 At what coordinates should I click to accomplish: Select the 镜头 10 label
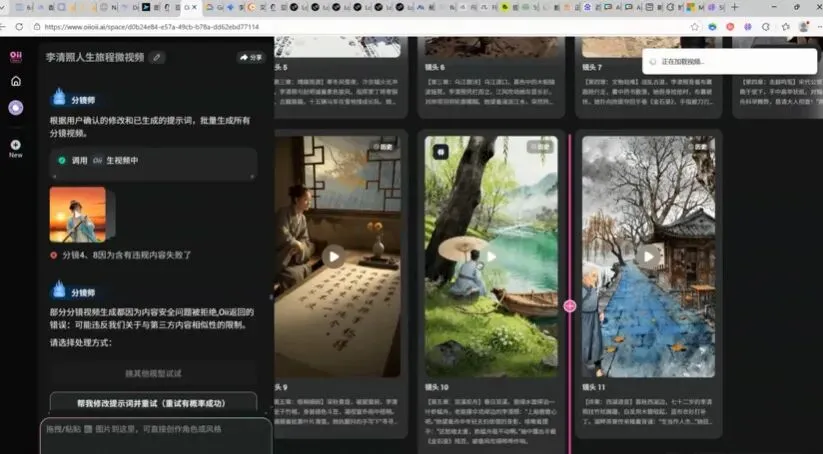coord(437,387)
